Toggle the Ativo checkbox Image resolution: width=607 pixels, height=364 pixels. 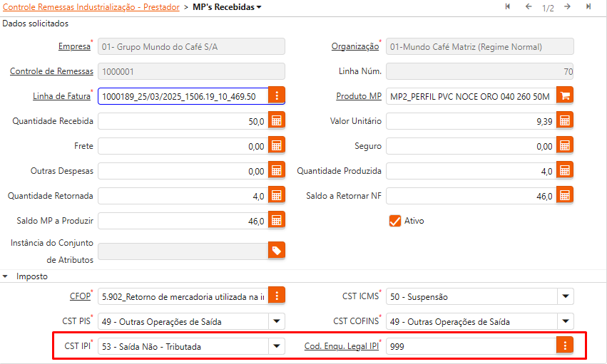(x=395, y=221)
